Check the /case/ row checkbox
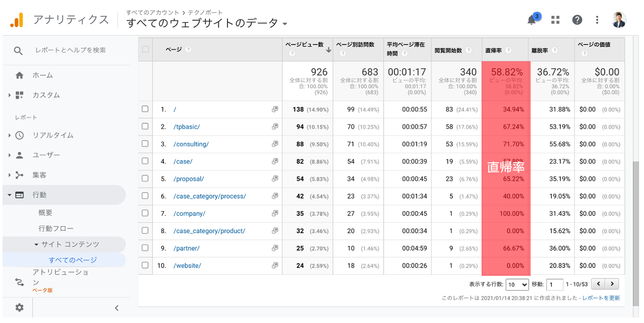This screenshot has height=323, width=644. tap(145, 161)
